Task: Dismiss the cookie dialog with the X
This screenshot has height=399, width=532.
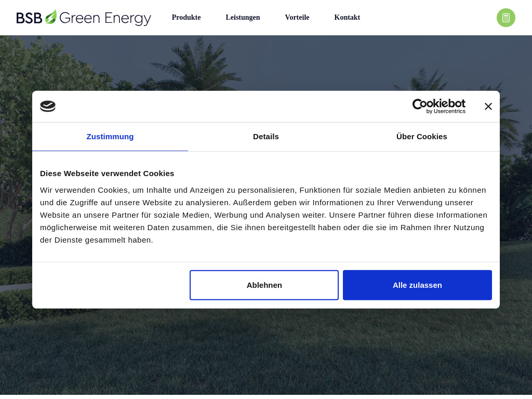Action: (488, 106)
